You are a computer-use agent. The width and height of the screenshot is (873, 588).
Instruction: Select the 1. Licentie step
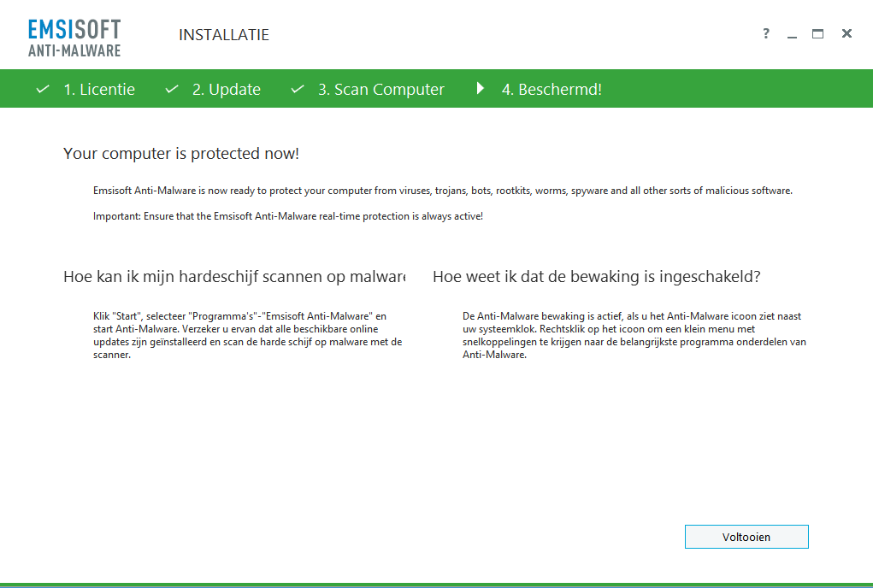[99, 90]
